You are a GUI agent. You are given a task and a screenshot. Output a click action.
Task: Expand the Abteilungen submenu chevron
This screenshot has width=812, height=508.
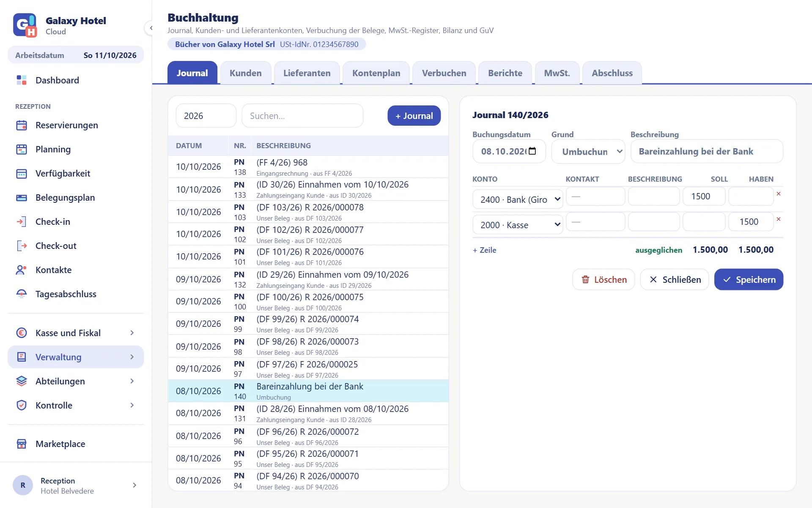point(132,381)
